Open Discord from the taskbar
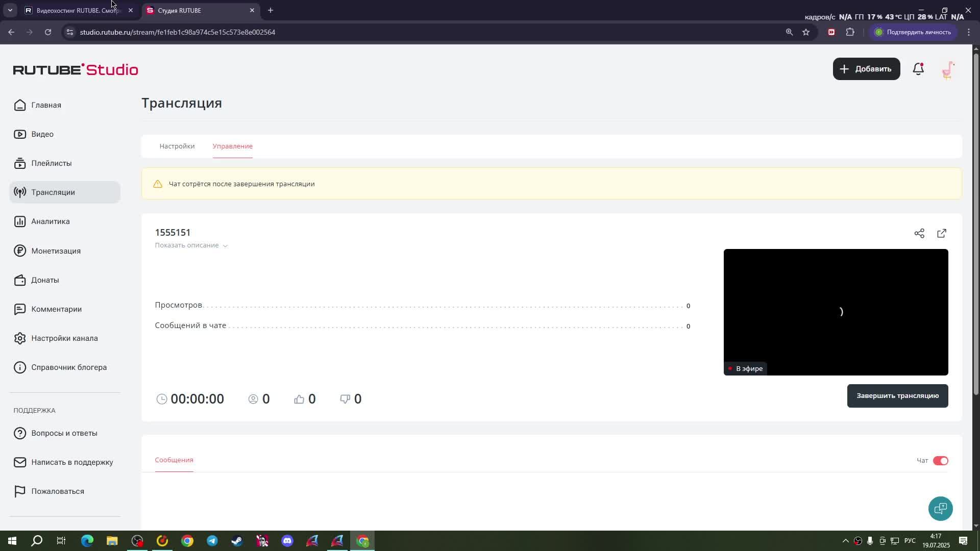 coord(287,541)
